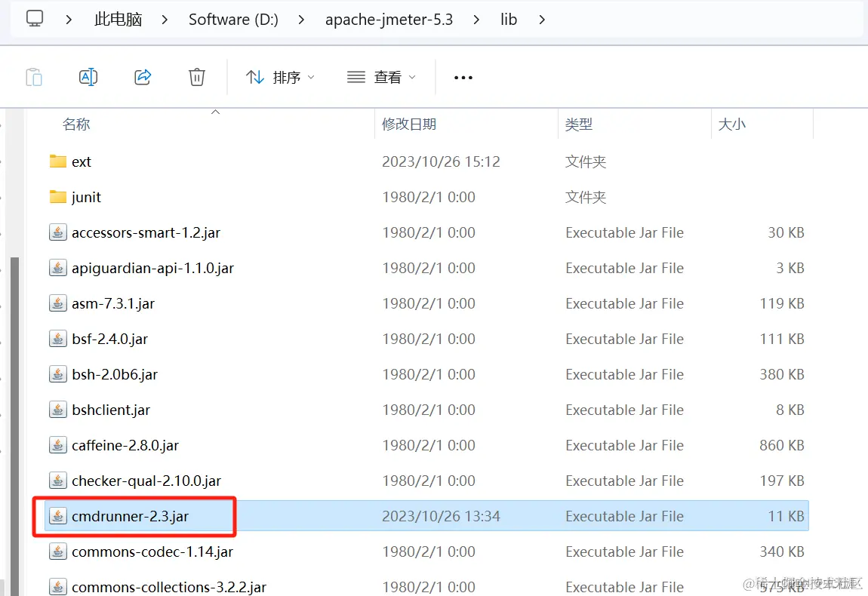Click the checker-qual-2.10.0.jar file icon
Viewport: 868px width, 596px height.
[x=57, y=480]
